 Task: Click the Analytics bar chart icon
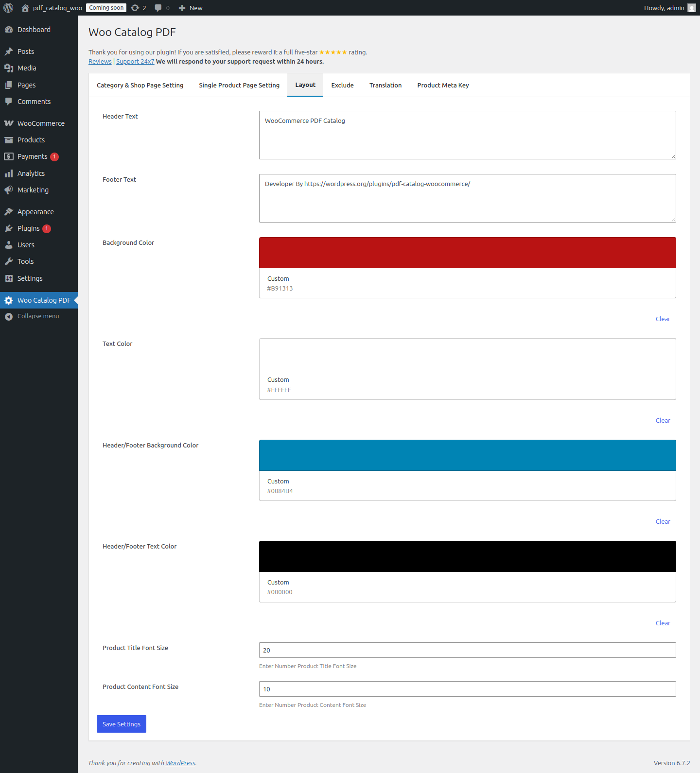pos(9,173)
